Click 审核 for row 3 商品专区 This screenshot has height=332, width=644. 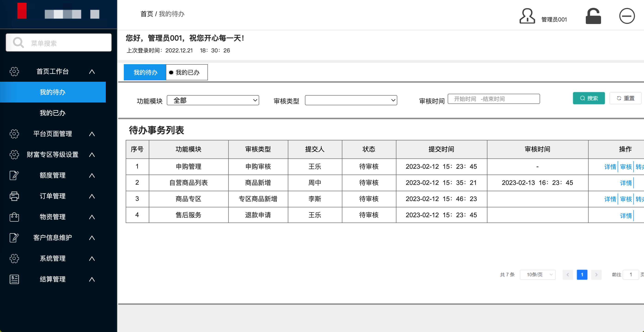[626, 199]
